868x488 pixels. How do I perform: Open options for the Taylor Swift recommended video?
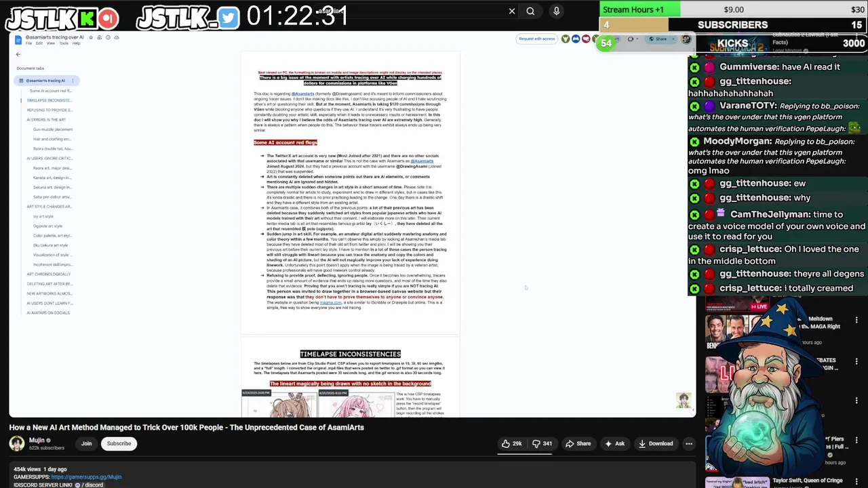pos(856,481)
